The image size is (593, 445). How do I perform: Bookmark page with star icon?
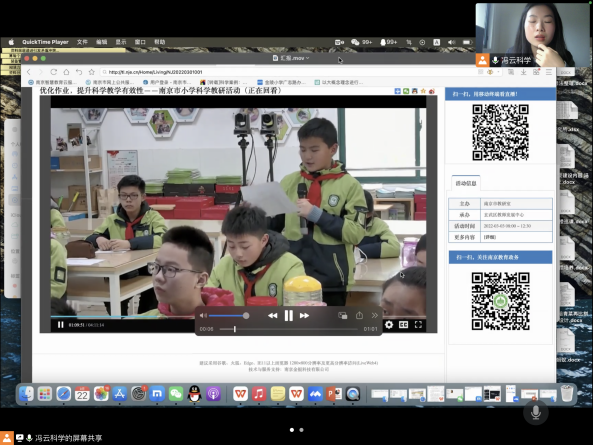pyautogui.click(x=92, y=72)
